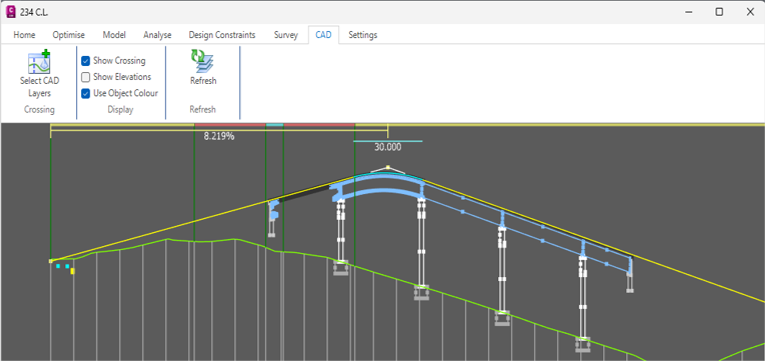Click the app logo in the title bar
The width and height of the screenshot is (765, 361).
(x=10, y=12)
